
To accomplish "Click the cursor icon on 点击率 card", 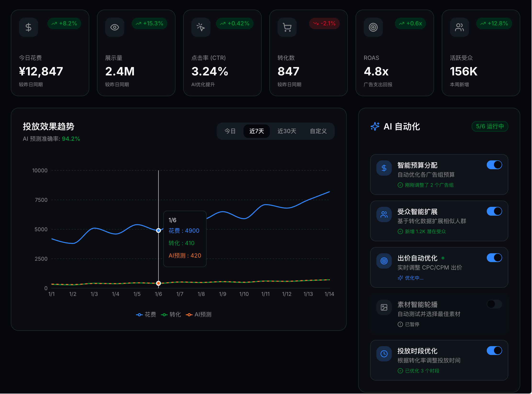I will pyautogui.click(x=201, y=27).
